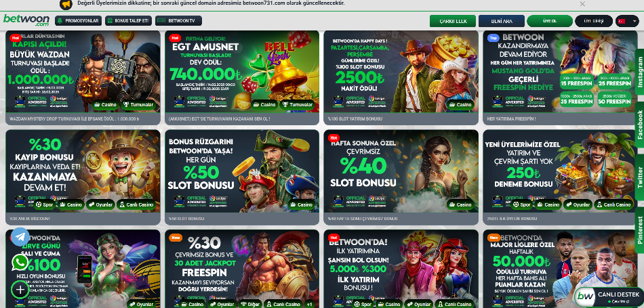This screenshot has height=308, width=644.
Task: Open the Twitter side tab
Action: point(639,177)
